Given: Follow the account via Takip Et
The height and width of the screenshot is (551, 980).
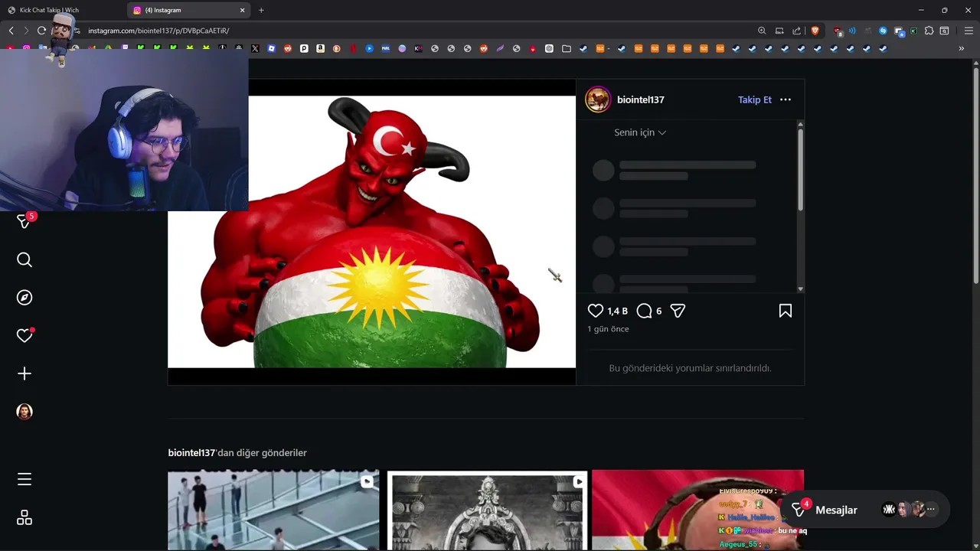Looking at the screenshot, I should [x=755, y=99].
